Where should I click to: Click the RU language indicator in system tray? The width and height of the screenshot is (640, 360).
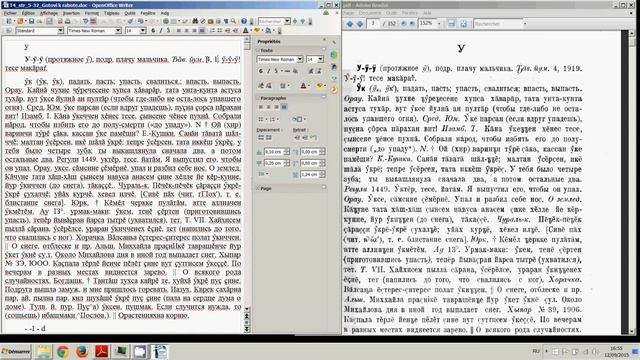(536, 351)
